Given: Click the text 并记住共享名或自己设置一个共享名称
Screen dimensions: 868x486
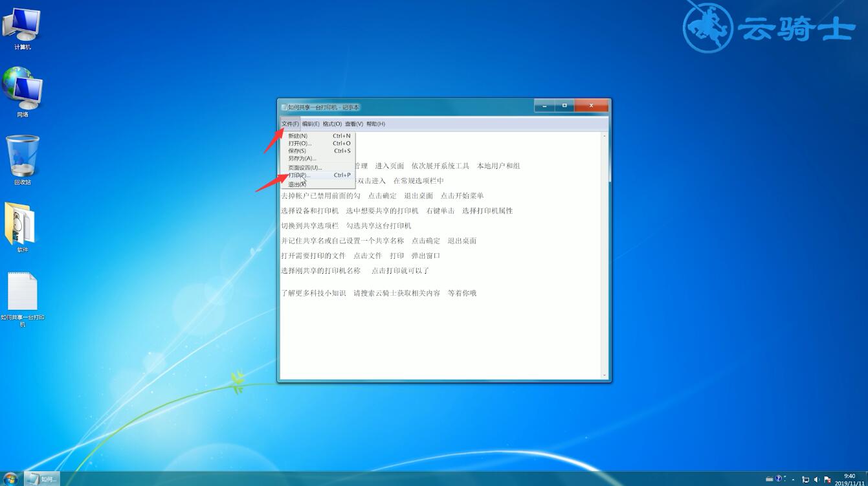Looking at the screenshot, I should click(x=342, y=241).
